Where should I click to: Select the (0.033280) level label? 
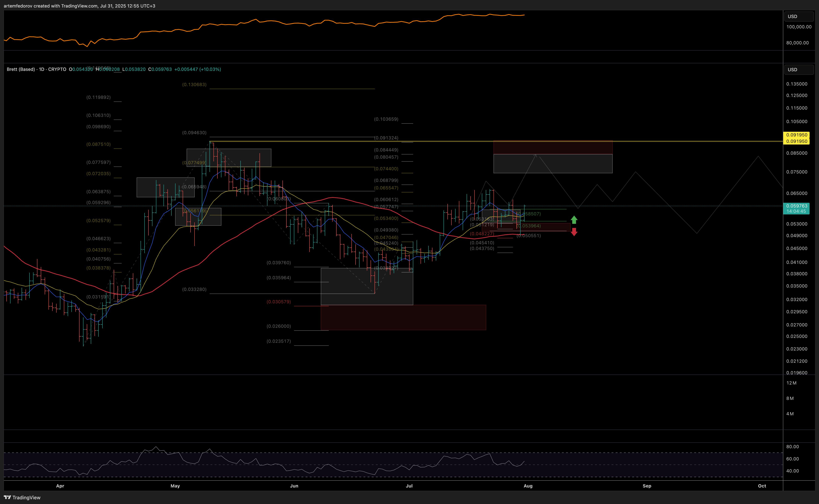coord(194,289)
